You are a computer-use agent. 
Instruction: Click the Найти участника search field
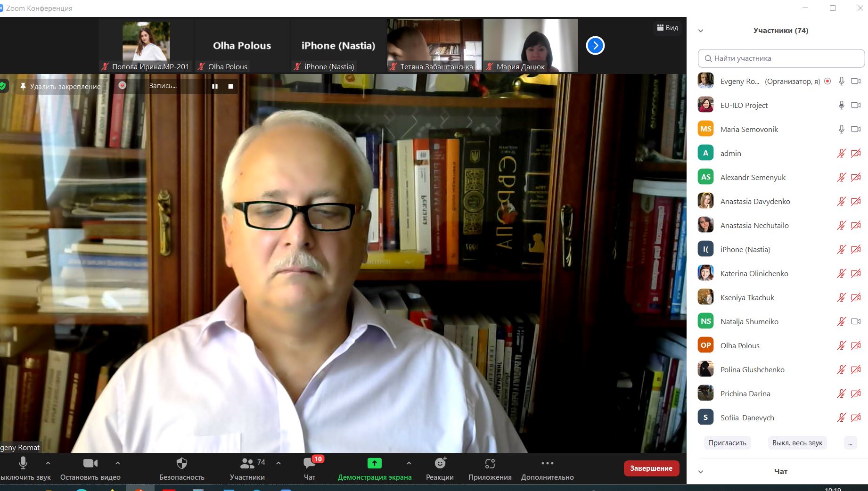click(781, 58)
